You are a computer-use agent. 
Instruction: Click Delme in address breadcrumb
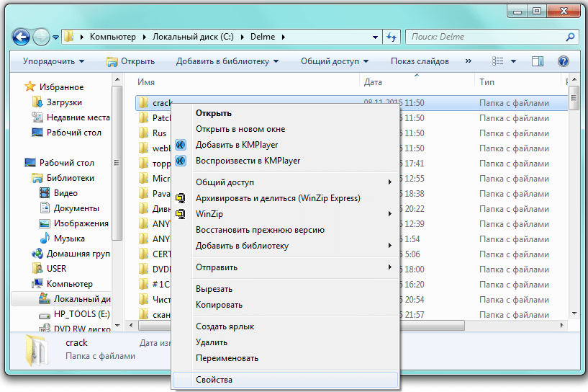pyautogui.click(x=263, y=37)
